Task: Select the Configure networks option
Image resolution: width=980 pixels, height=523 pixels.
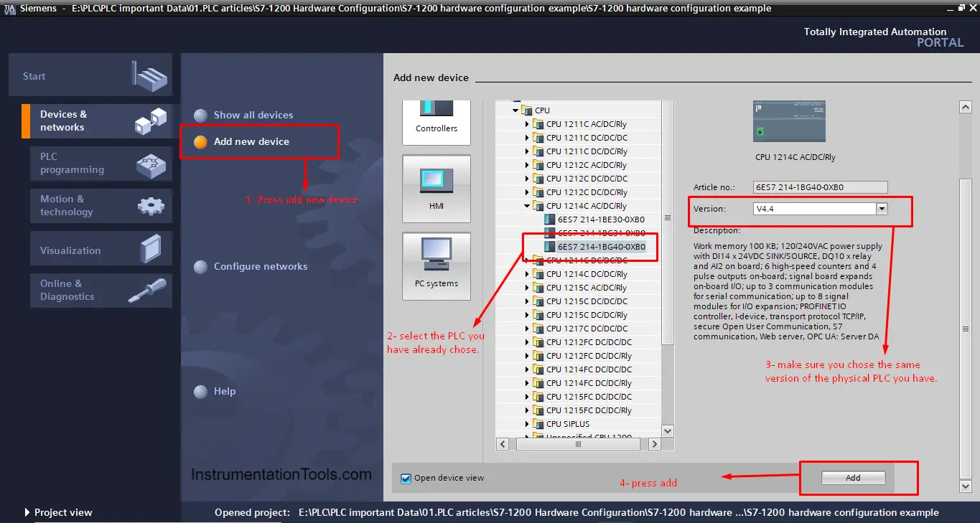Action: click(x=251, y=266)
